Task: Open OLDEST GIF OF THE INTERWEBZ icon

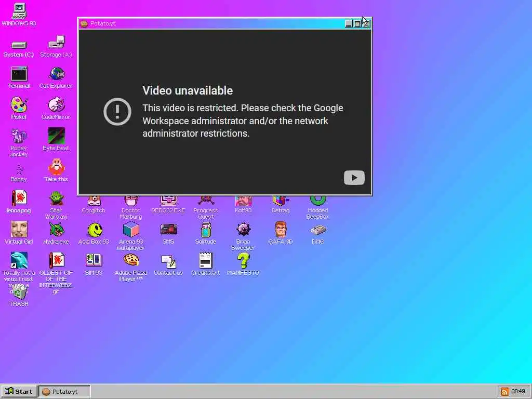Action: [x=56, y=260]
